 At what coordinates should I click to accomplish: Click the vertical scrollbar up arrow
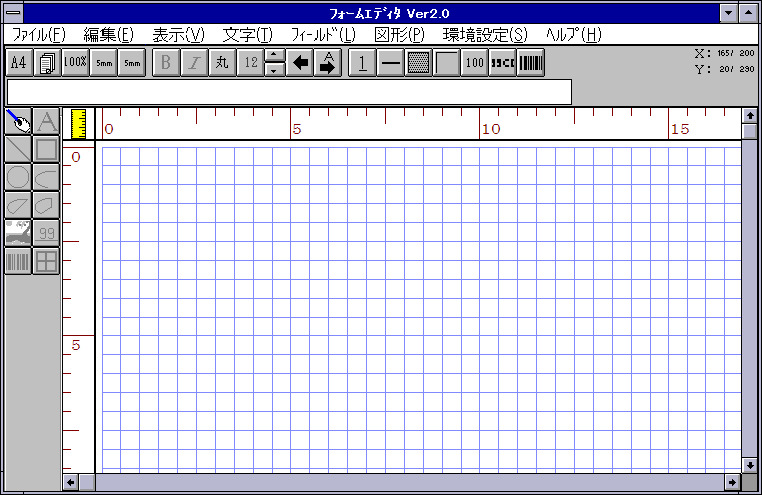coord(750,116)
